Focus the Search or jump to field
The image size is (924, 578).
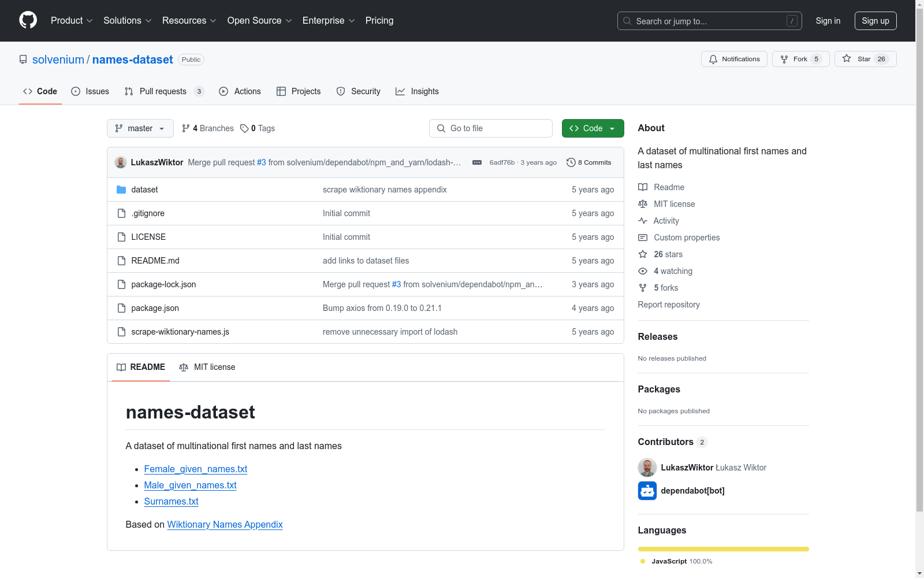pyautogui.click(x=710, y=21)
